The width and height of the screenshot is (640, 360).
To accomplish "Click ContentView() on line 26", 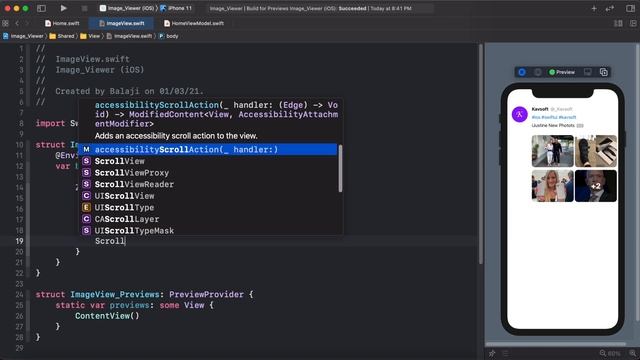I will (x=107, y=316).
